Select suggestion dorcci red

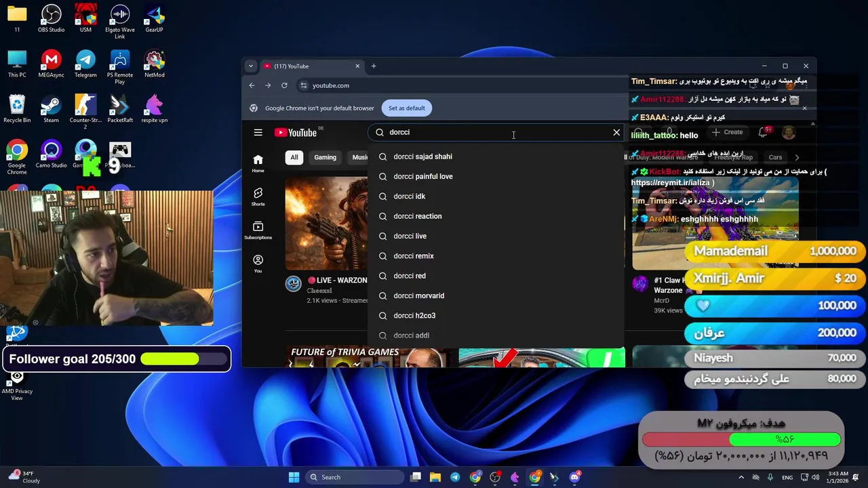(496, 276)
